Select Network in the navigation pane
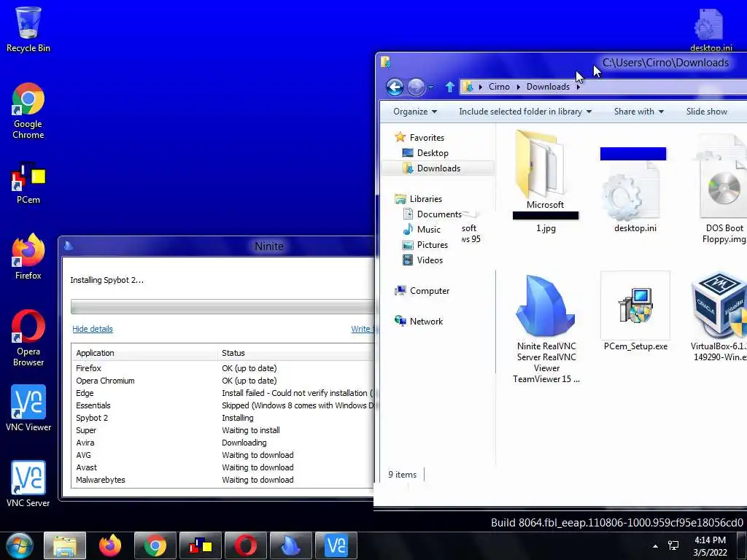 coord(426,322)
